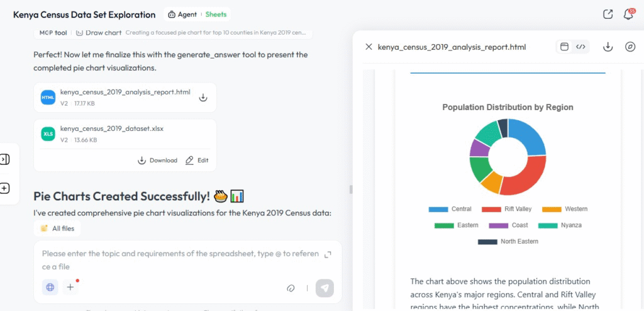Screen dimensions: 644x311
Task: Click the plus icon beside the globe
Action: pyautogui.click(x=70, y=287)
